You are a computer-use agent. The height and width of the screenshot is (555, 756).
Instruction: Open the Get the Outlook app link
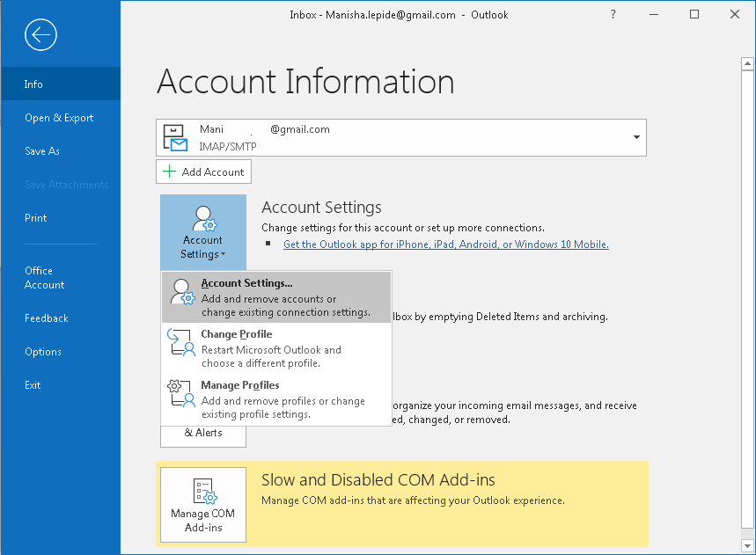pos(446,245)
